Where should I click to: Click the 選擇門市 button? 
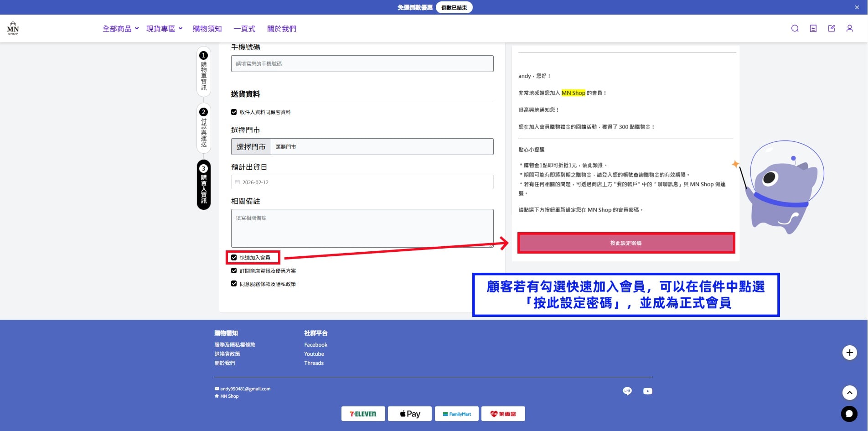coord(251,147)
